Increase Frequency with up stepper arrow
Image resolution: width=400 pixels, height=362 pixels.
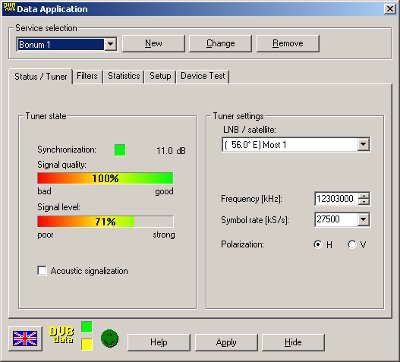pyautogui.click(x=364, y=196)
